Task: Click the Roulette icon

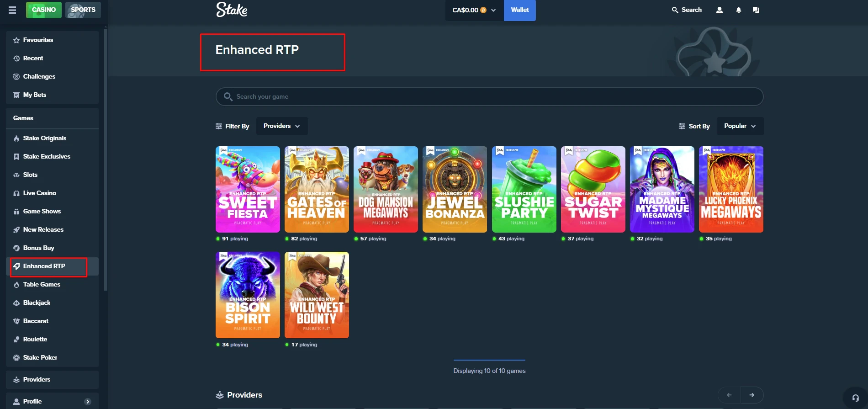Action: [16, 340]
